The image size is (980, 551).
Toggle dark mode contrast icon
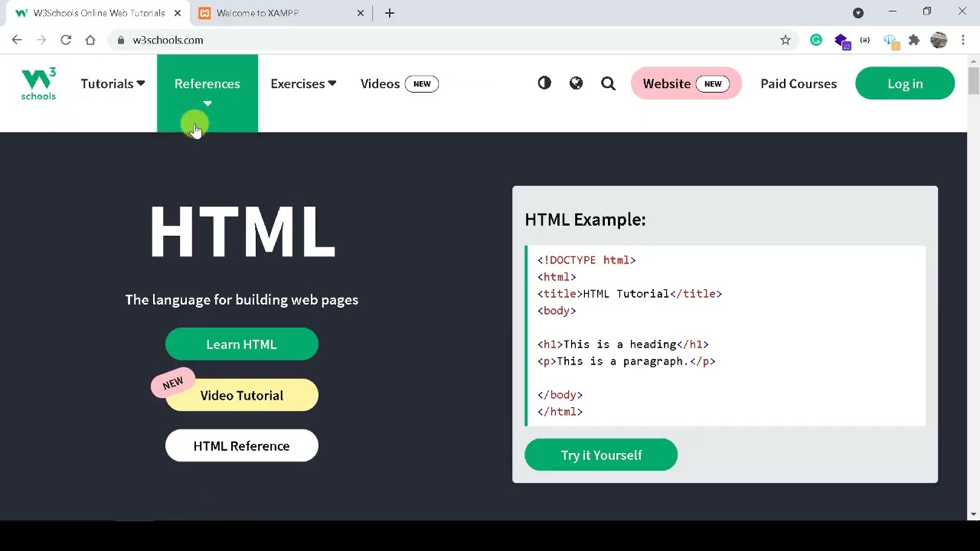[x=544, y=83]
